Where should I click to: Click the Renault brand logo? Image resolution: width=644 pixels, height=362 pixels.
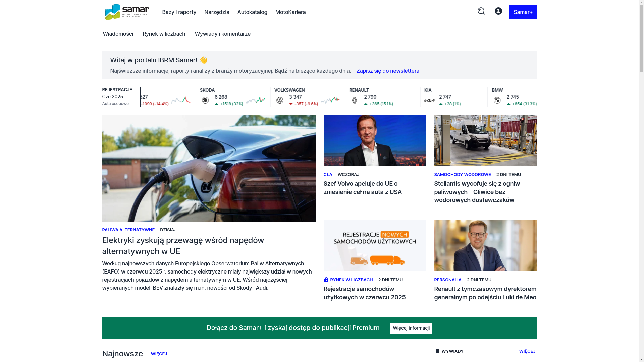[x=354, y=100]
